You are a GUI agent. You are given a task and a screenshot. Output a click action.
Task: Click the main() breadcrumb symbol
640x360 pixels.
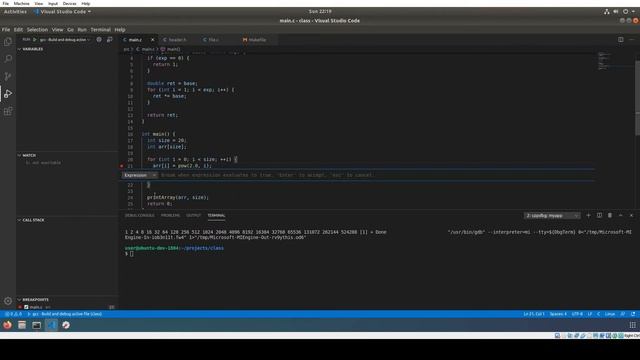[x=171, y=49]
